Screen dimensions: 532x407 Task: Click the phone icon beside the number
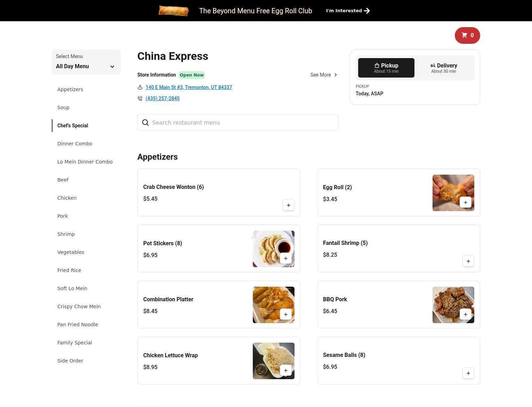(140, 98)
